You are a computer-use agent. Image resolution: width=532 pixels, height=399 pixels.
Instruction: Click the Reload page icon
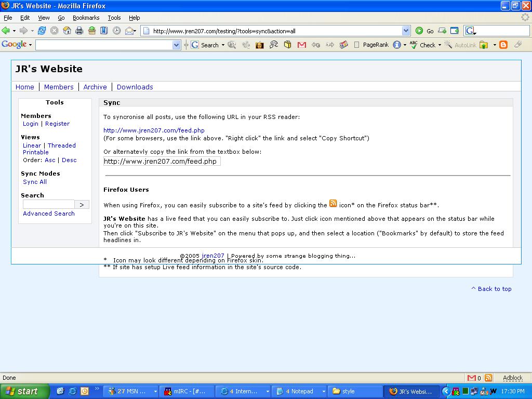click(x=42, y=31)
